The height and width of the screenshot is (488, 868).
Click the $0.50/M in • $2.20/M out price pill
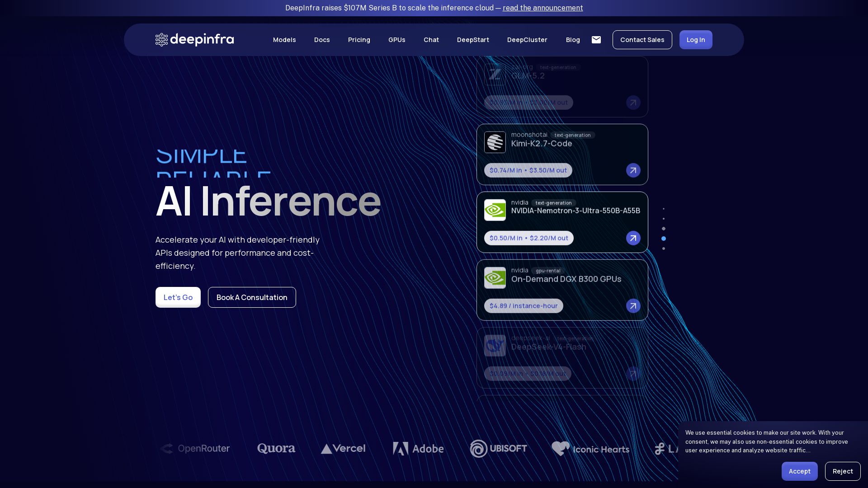(x=529, y=238)
